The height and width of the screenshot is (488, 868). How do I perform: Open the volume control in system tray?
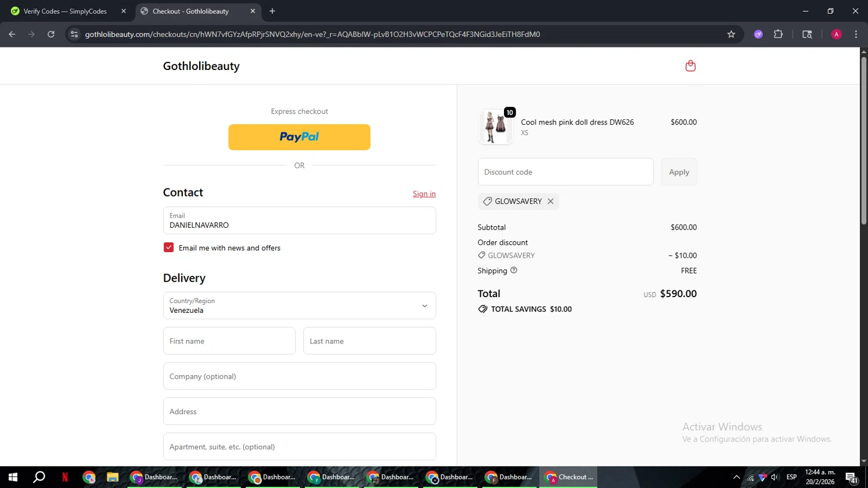775,477
